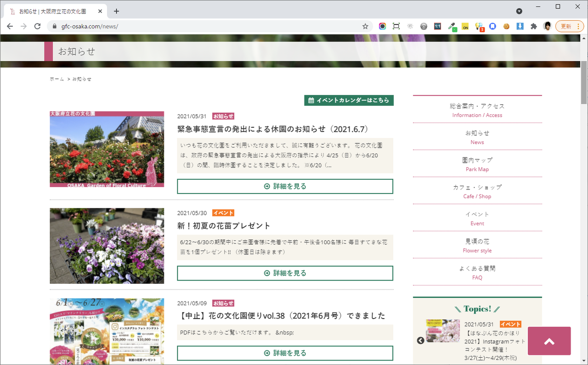
Task: Click the back-to-top arrow button
Action: click(549, 341)
